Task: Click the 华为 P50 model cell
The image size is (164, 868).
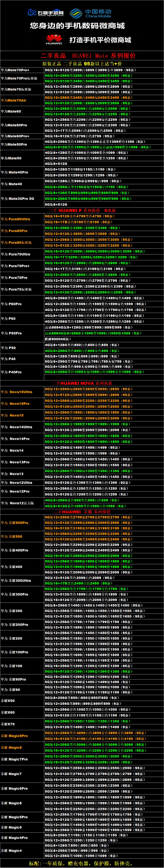Action: point(22,348)
